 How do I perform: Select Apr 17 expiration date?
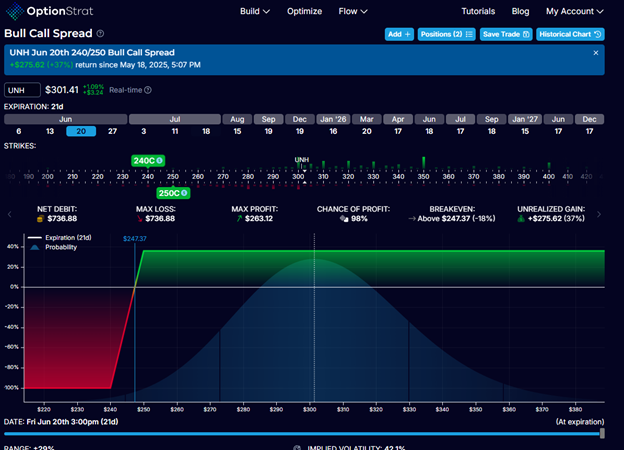tap(398, 131)
